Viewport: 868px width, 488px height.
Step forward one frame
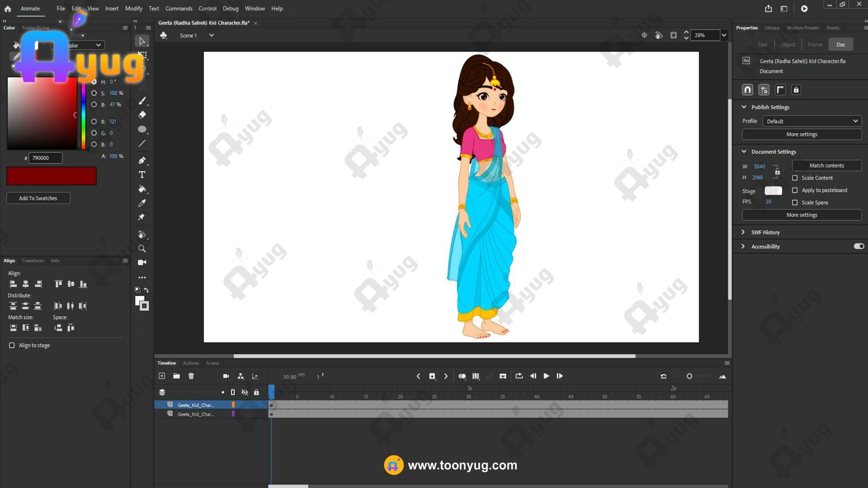[x=560, y=376]
